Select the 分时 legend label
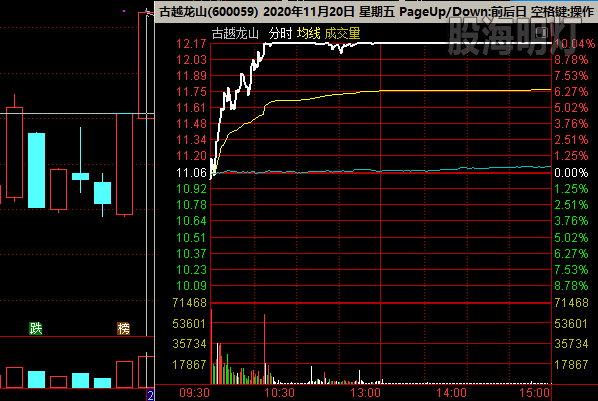This screenshot has height=401, width=598. pyautogui.click(x=280, y=34)
